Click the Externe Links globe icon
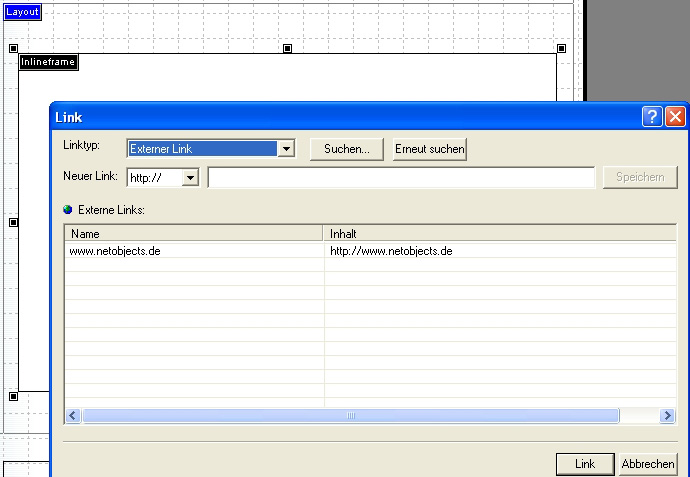The height and width of the screenshot is (477, 690). click(67, 210)
